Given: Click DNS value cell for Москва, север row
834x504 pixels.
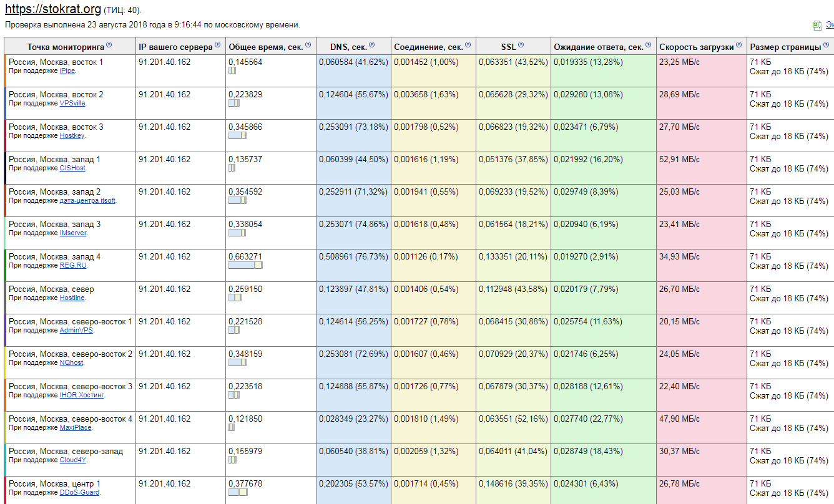Looking at the screenshot, I should click(353, 289).
